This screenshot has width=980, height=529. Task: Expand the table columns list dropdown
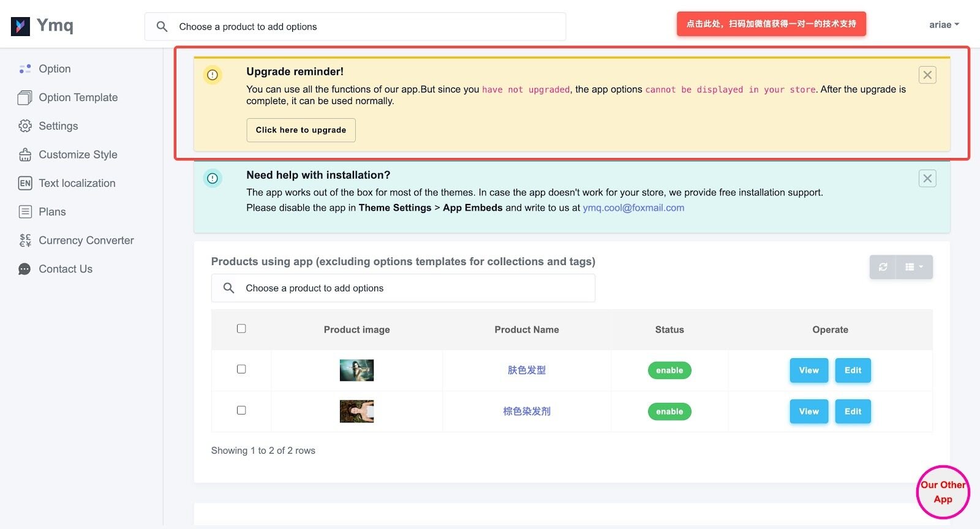914,267
